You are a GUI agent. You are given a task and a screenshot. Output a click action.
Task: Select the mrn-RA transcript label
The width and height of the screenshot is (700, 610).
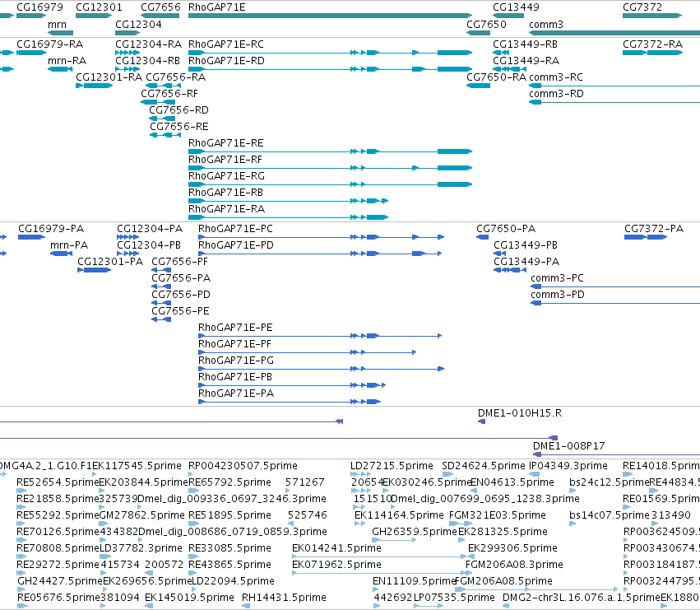67,61
